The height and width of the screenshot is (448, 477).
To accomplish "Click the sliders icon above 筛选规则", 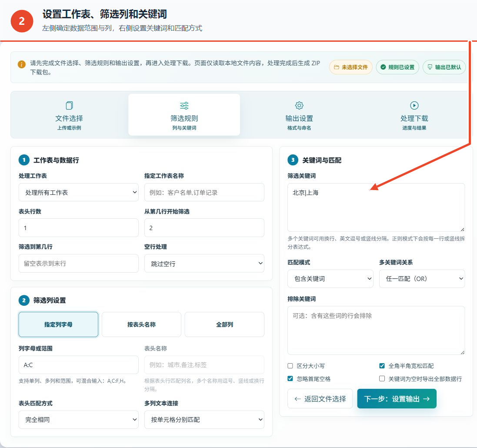I will (184, 106).
